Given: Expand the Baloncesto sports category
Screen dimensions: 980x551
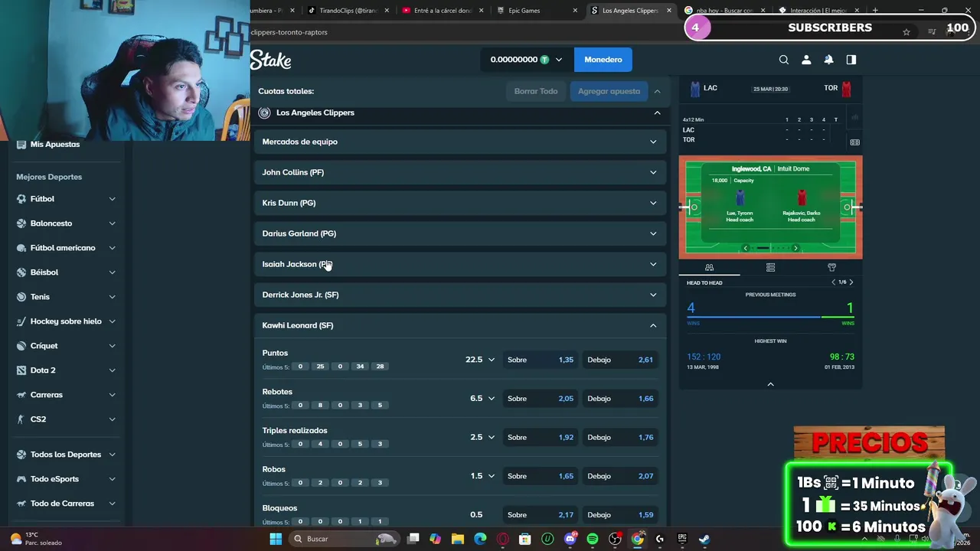Looking at the screenshot, I should 66,223.
